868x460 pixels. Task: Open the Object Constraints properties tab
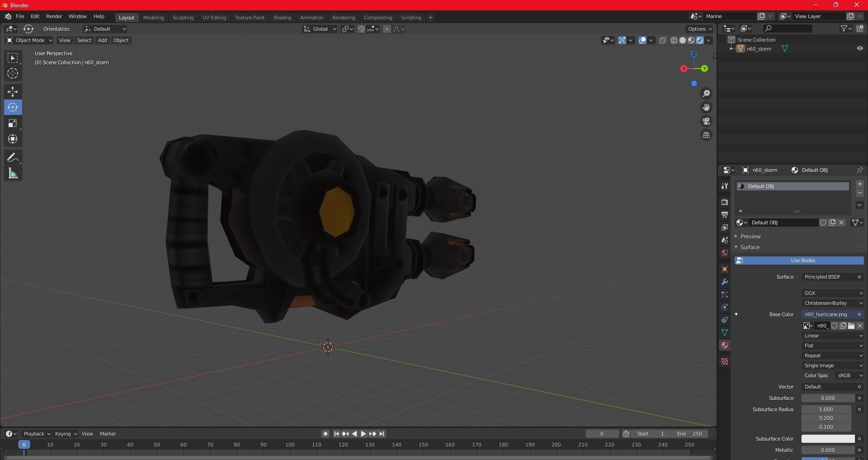pos(725,320)
